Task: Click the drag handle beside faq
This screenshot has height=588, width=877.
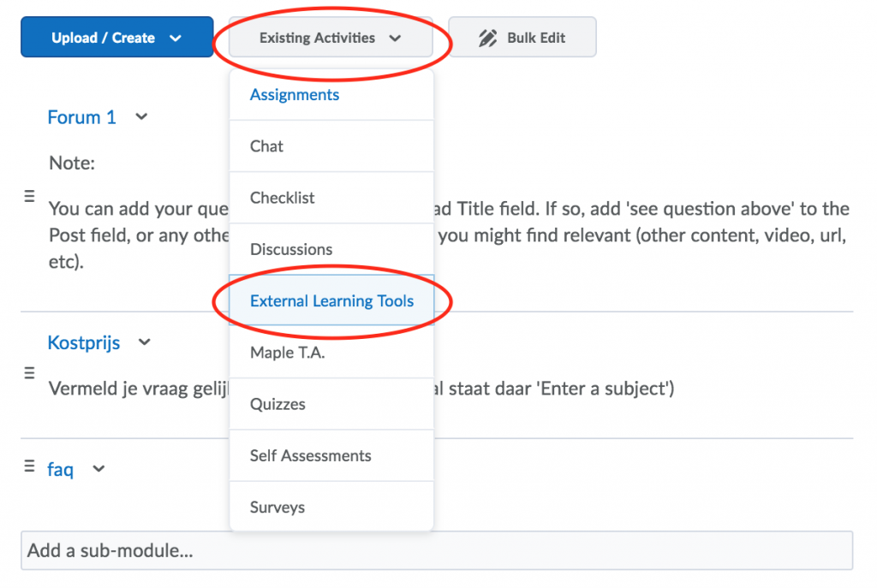Action: click(x=29, y=468)
